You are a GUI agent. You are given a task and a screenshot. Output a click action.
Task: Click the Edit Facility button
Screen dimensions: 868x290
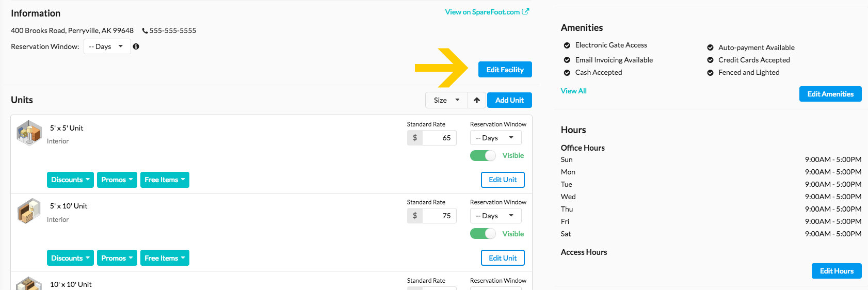pos(505,70)
